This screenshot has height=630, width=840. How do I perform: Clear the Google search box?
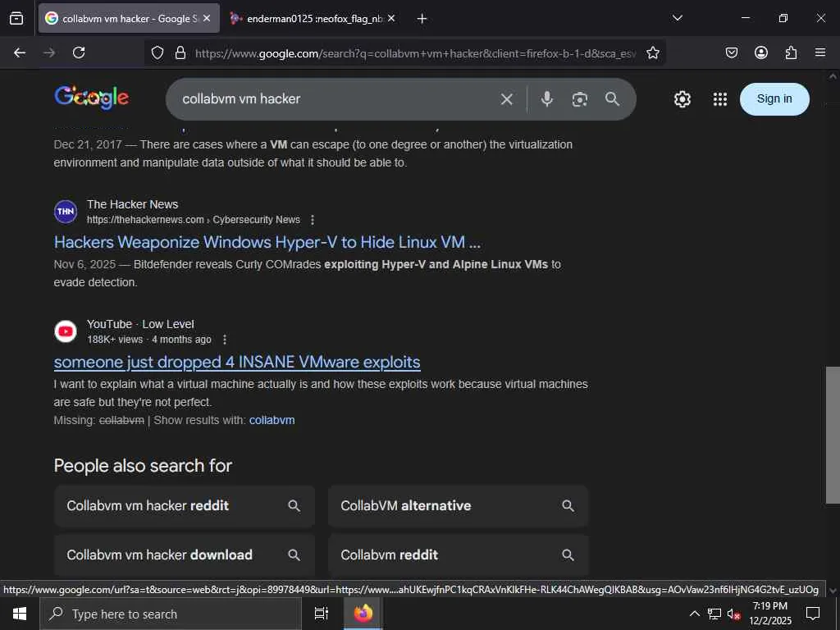tap(507, 99)
